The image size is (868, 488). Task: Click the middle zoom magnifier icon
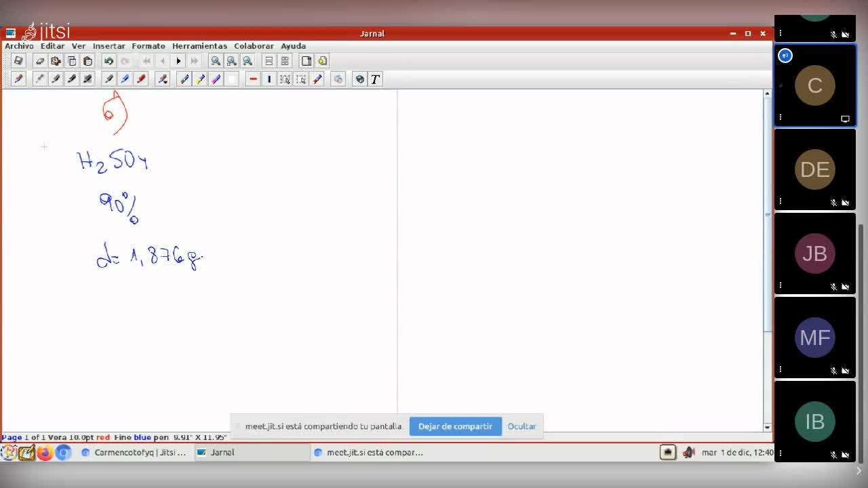pyautogui.click(x=232, y=61)
